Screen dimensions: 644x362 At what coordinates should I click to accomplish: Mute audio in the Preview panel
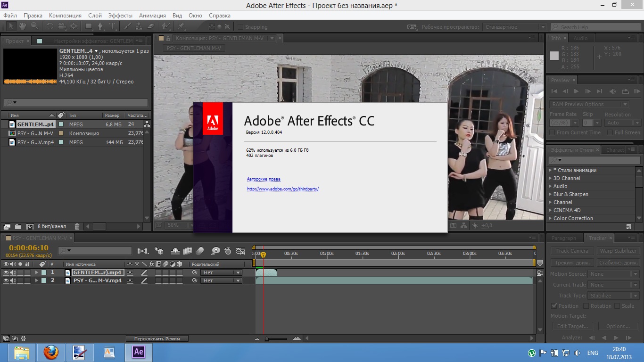click(x=612, y=91)
